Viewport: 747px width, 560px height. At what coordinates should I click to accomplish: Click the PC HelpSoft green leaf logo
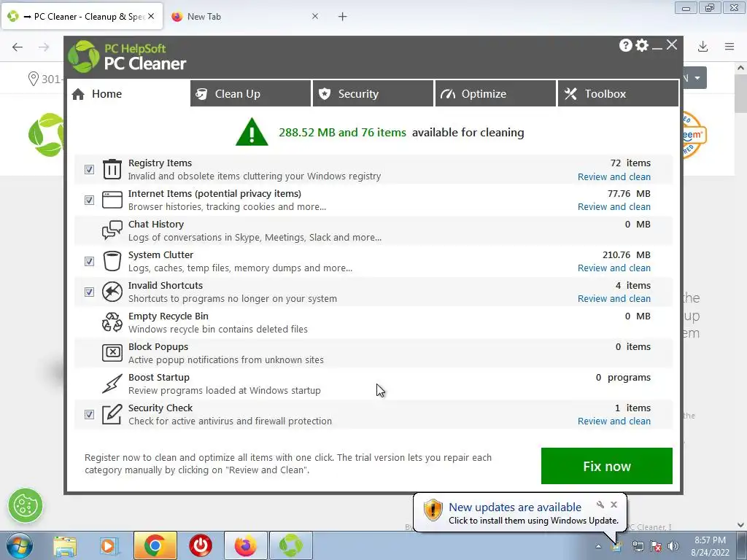click(84, 57)
